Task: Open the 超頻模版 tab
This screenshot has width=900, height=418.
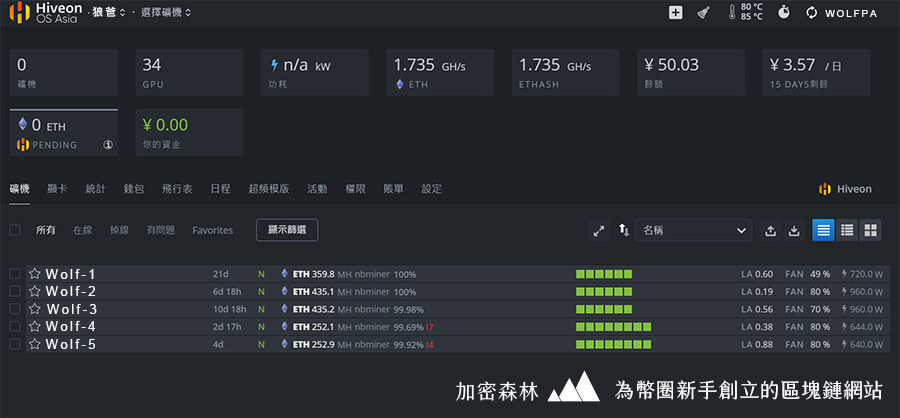Action: pos(269,188)
